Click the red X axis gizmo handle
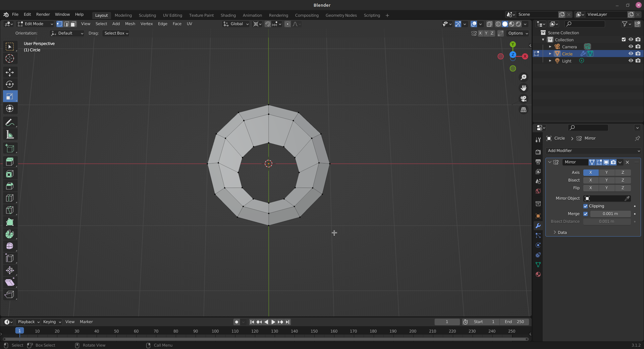The image size is (644, 349). pyautogui.click(x=525, y=56)
